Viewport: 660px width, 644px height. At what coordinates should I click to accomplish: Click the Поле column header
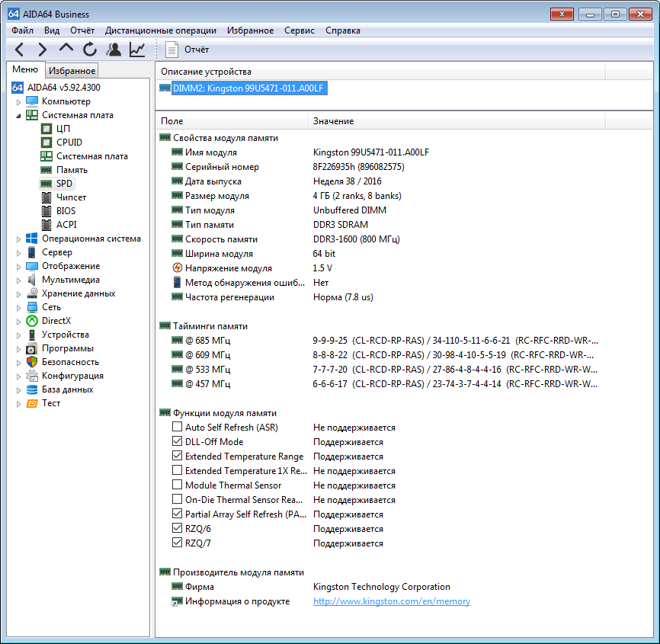click(x=232, y=121)
